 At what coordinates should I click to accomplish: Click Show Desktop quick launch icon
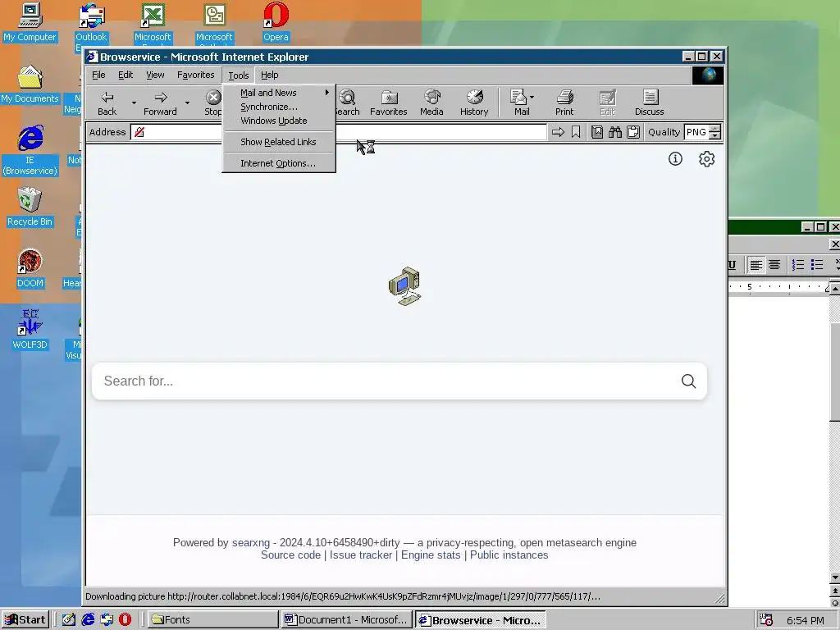click(69, 619)
